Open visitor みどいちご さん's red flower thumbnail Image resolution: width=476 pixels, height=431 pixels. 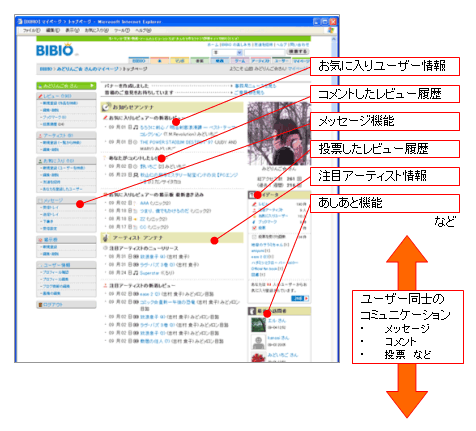[258, 357]
